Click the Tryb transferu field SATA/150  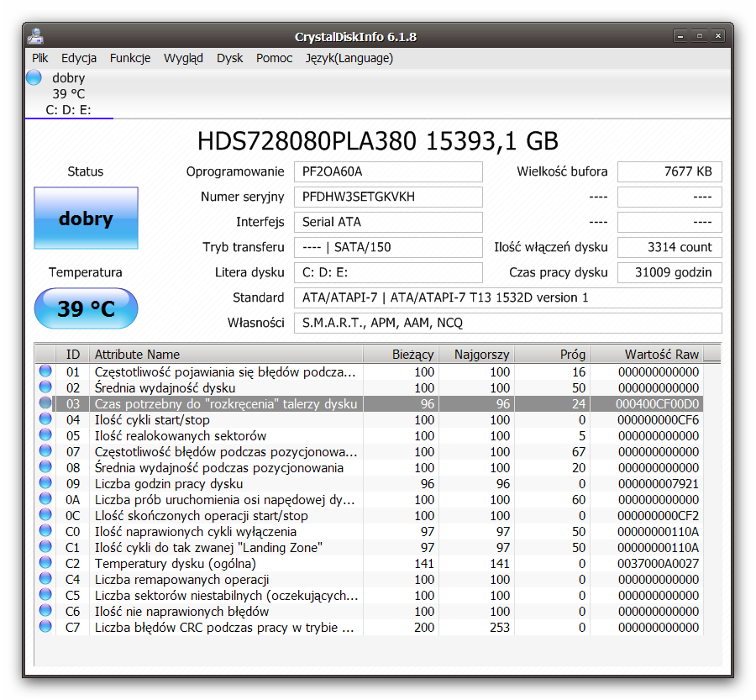coord(388,247)
